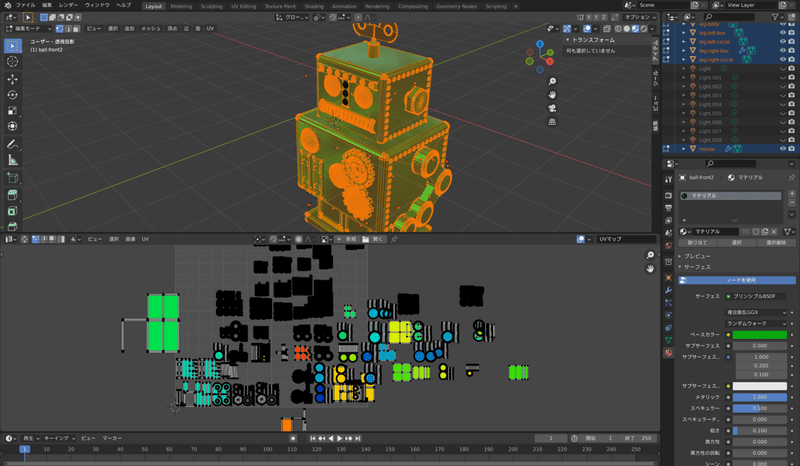Screen dimensions: 800x466
Task: Select the Transform tool
Action: (12, 126)
